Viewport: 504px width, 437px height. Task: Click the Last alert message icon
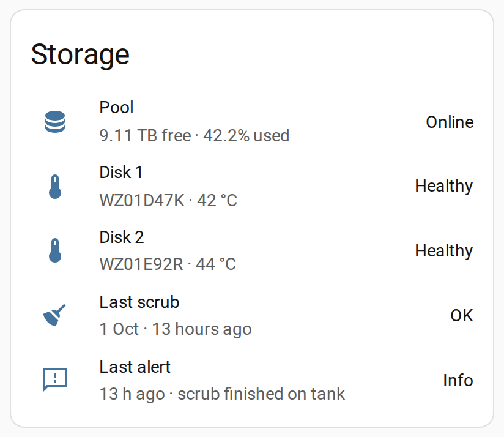[55, 379]
